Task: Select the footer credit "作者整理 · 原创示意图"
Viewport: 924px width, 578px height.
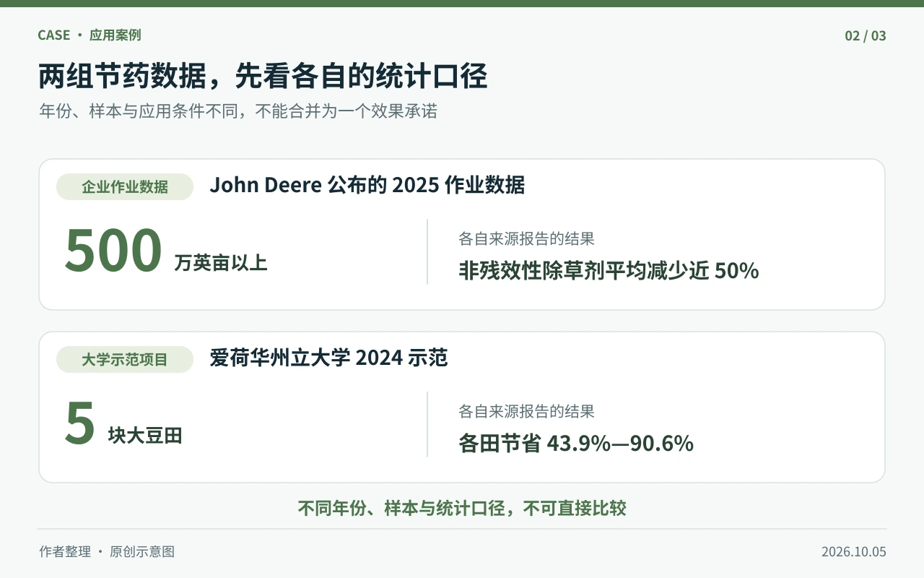Action: (x=107, y=552)
